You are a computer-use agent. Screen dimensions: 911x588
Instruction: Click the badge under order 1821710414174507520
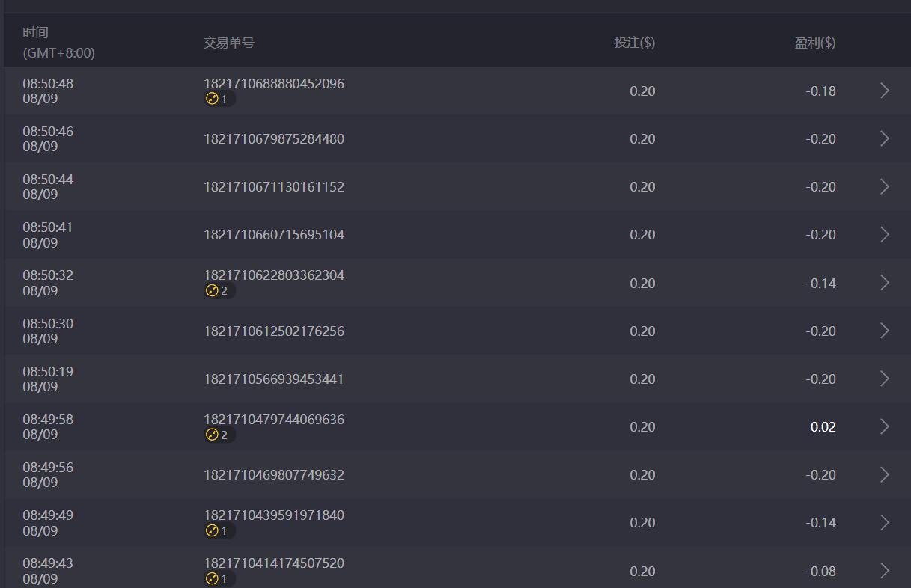219,579
